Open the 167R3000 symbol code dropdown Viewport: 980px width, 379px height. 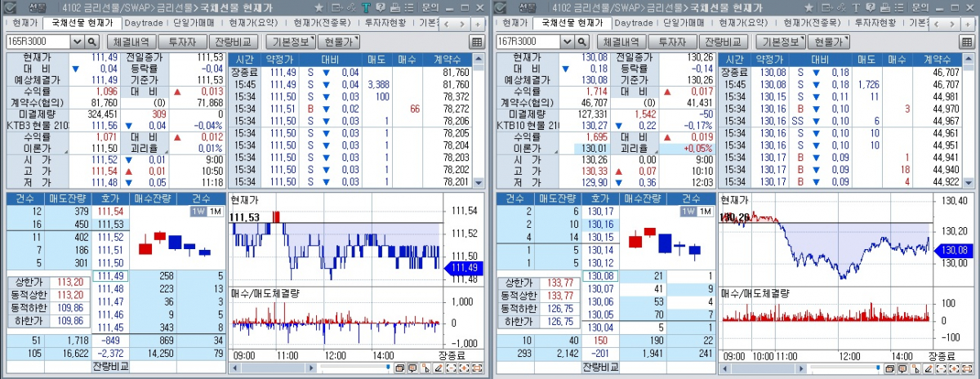pyautogui.click(x=568, y=41)
